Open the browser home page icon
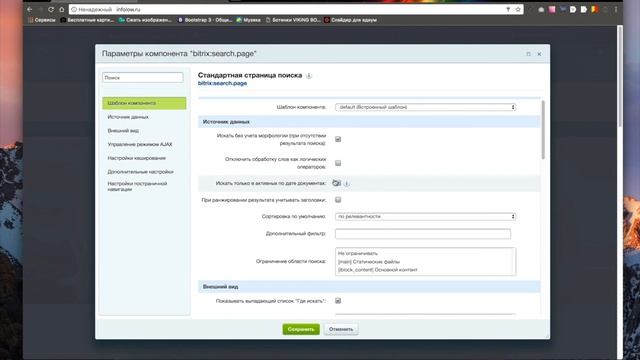Viewport: 640px width, 360px height. click(x=62, y=9)
